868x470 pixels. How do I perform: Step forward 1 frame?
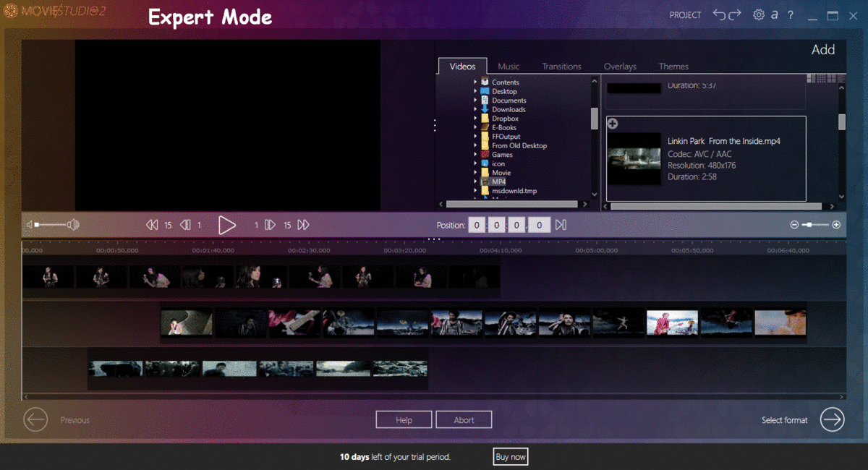(x=270, y=225)
